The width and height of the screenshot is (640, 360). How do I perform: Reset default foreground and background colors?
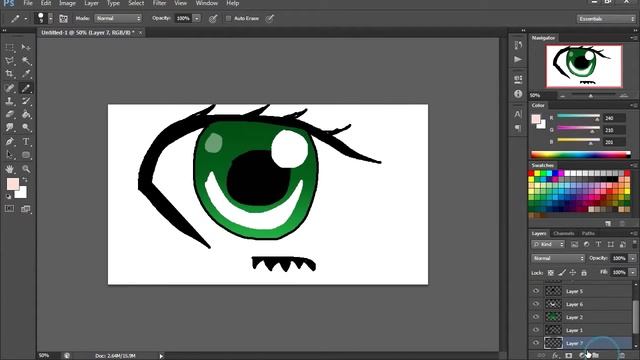click(x=9, y=197)
